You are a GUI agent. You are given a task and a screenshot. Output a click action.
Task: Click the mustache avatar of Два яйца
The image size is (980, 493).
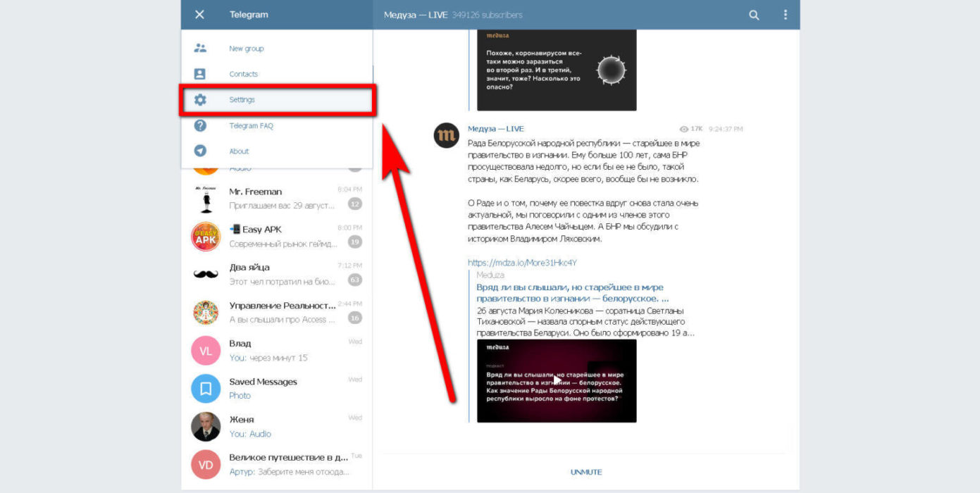[206, 275]
